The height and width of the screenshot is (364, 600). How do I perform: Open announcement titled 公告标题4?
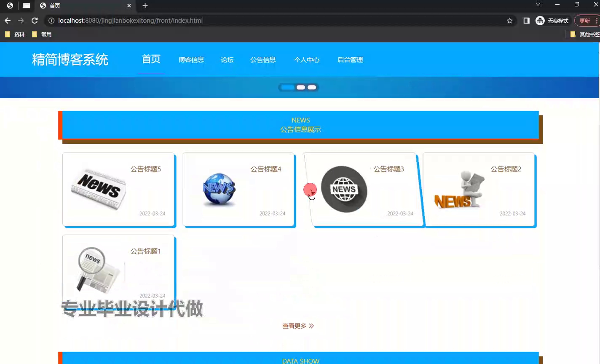click(266, 169)
